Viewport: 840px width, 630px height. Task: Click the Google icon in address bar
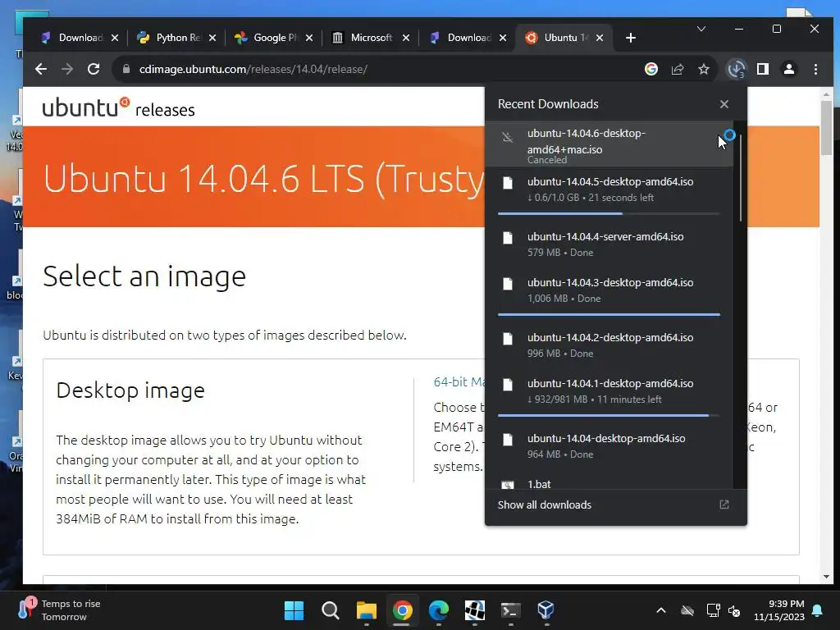(x=651, y=69)
